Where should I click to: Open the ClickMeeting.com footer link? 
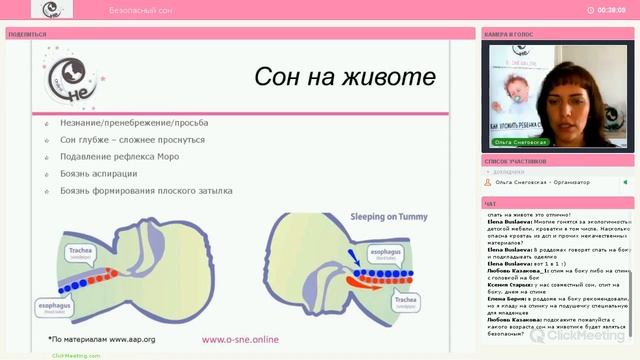(76, 356)
